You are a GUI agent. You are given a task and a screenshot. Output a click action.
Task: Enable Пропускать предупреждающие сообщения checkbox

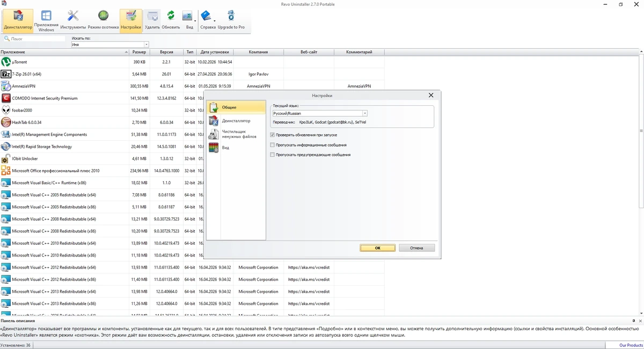coord(273,155)
